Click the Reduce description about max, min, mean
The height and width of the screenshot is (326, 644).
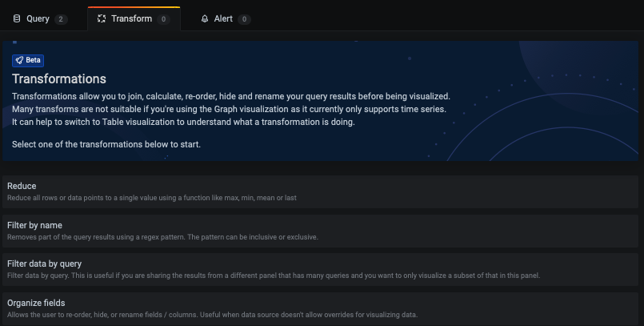click(151, 198)
